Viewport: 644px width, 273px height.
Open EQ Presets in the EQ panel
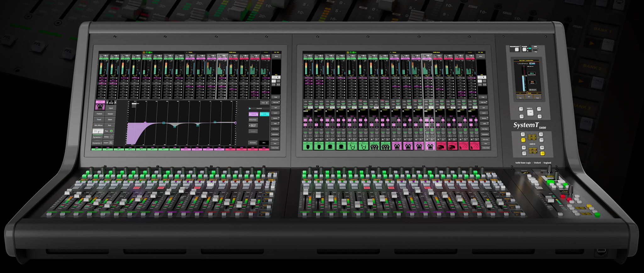click(253, 143)
